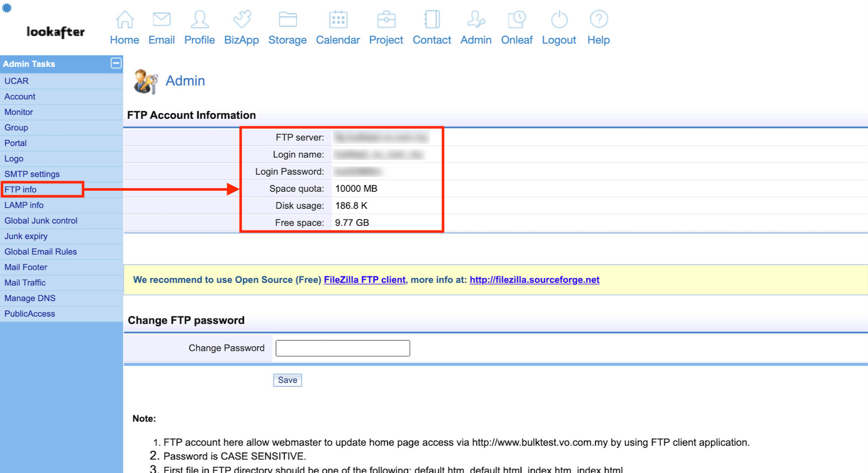Open the Profile person icon

pos(199,20)
